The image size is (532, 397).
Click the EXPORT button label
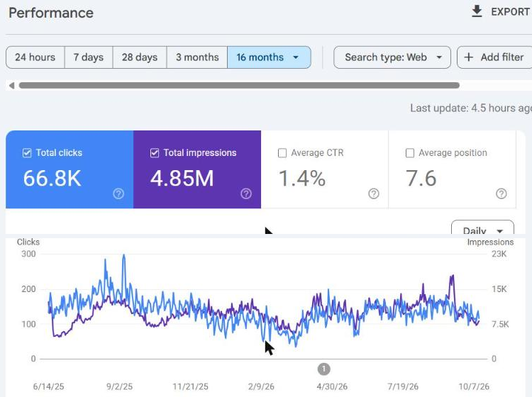point(510,12)
